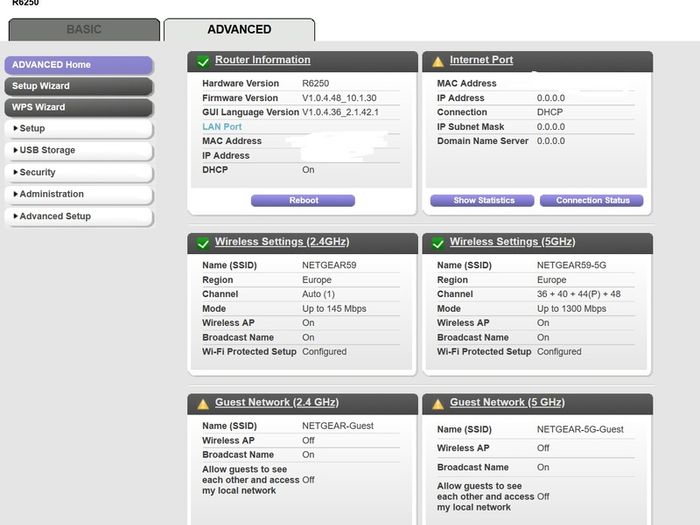700x525 pixels.
Task: Click the Hardware Version value R6250
Action: (315, 83)
